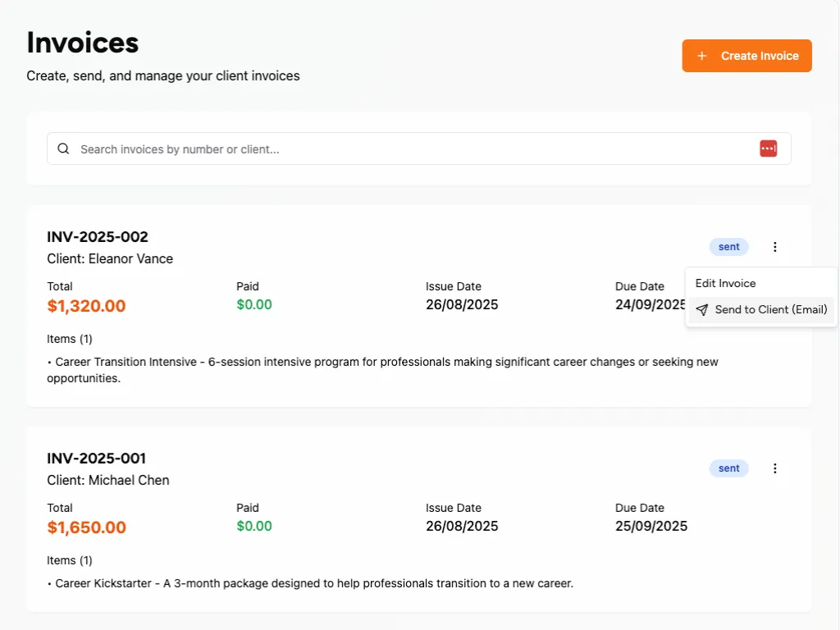The image size is (840, 630).
Task: Open the INV-2025-001 invoice title
Action: [96, 459]
